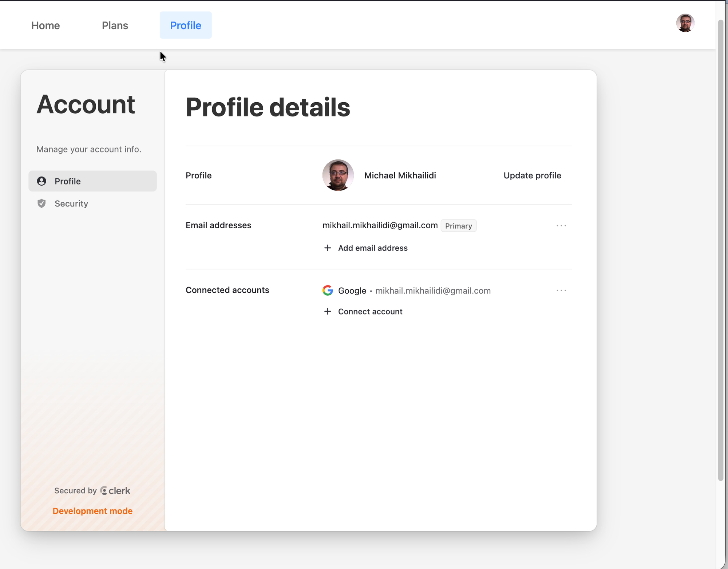Click the Development mode link
Image resolution: width=728 pixels, height=569 pixels.
92,511
